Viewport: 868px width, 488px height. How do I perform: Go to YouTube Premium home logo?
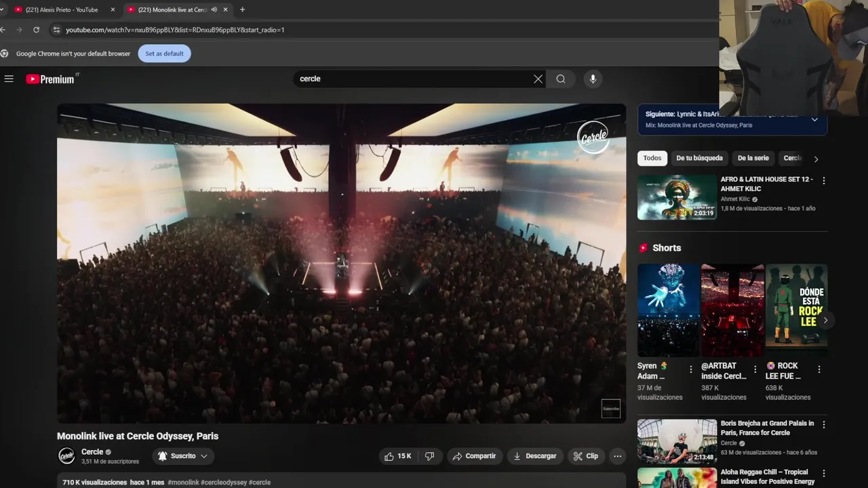click(52, 79)
